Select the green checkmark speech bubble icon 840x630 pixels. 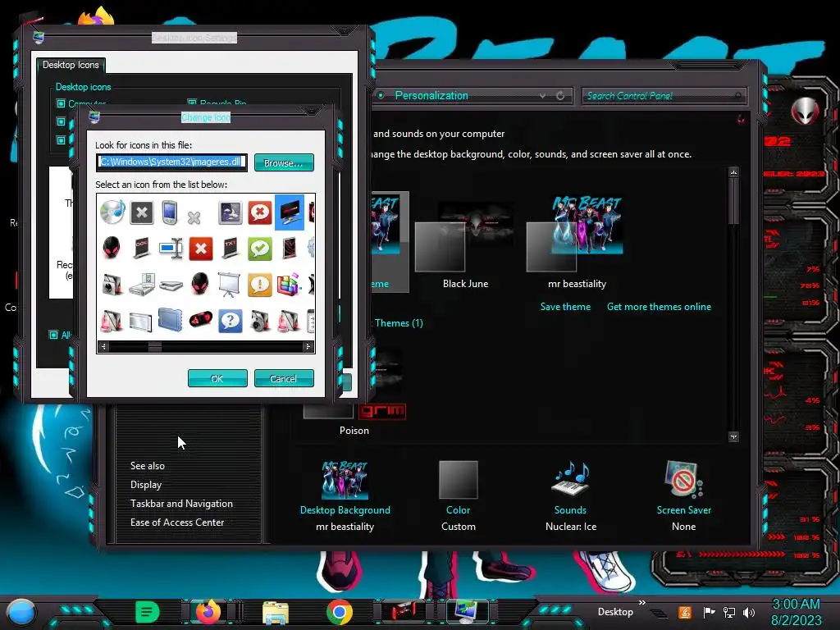point(260,249)
